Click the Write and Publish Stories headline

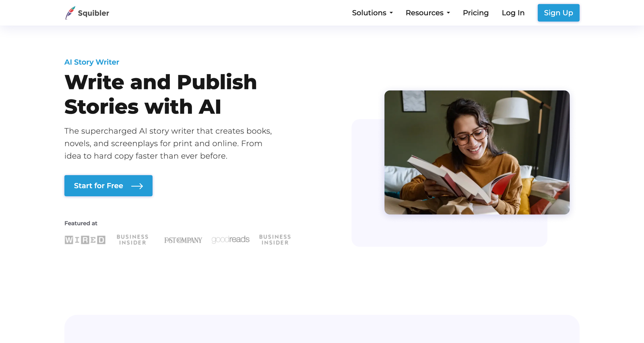coord(161,94)
